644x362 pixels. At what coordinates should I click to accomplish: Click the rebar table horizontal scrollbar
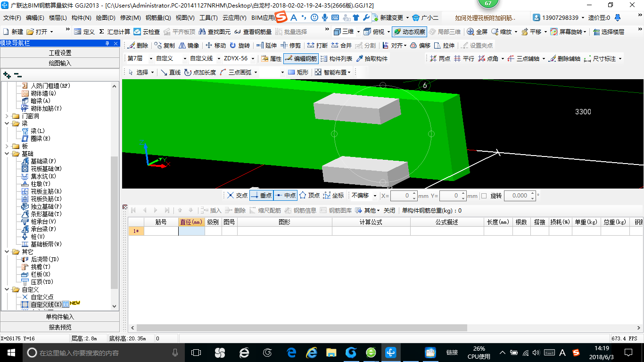[302, 328]
